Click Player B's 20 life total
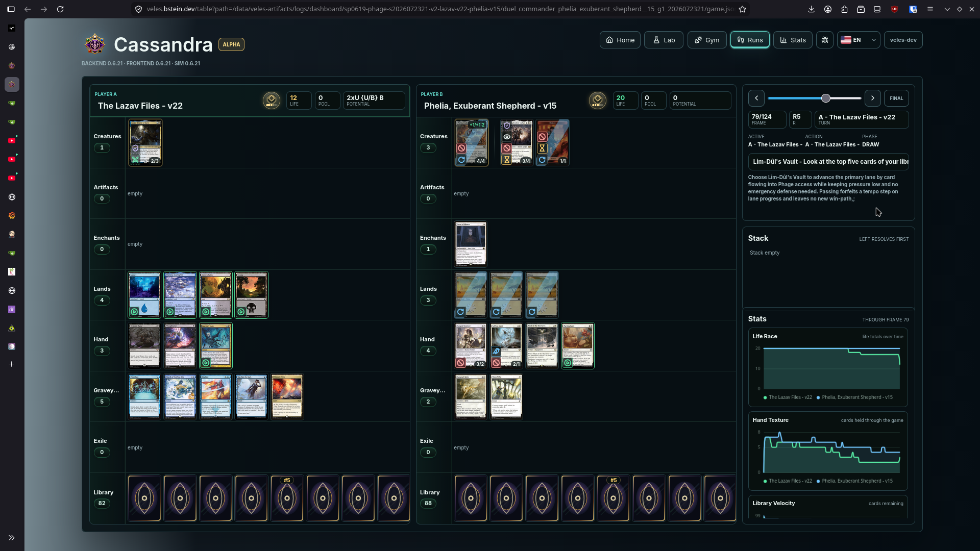This screenshot has height=551, width=980. coord(626,100)
